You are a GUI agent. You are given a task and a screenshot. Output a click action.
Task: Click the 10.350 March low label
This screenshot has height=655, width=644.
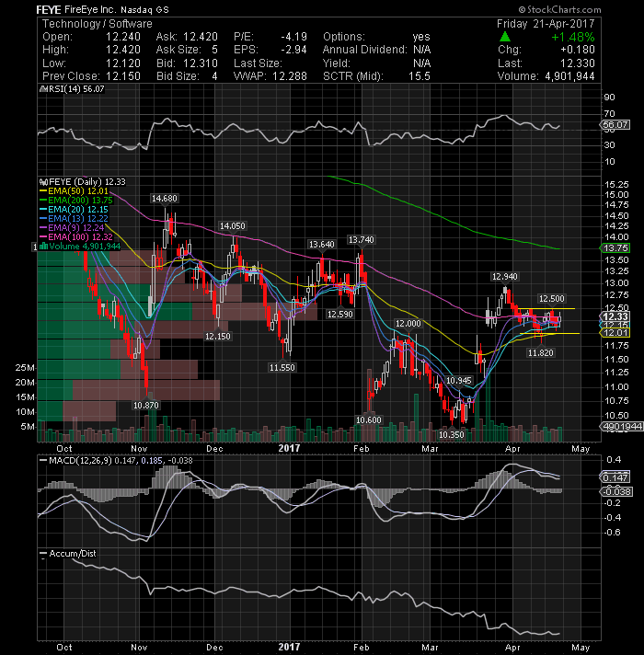point(452,435)
